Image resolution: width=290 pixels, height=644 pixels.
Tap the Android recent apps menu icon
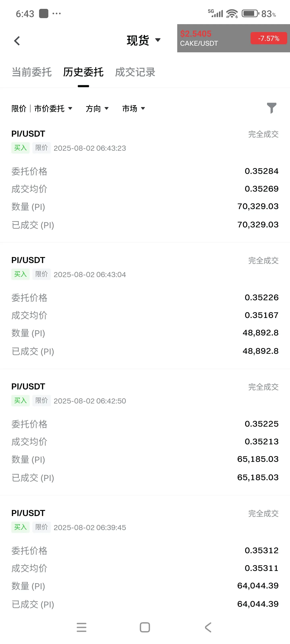point(82,627)
